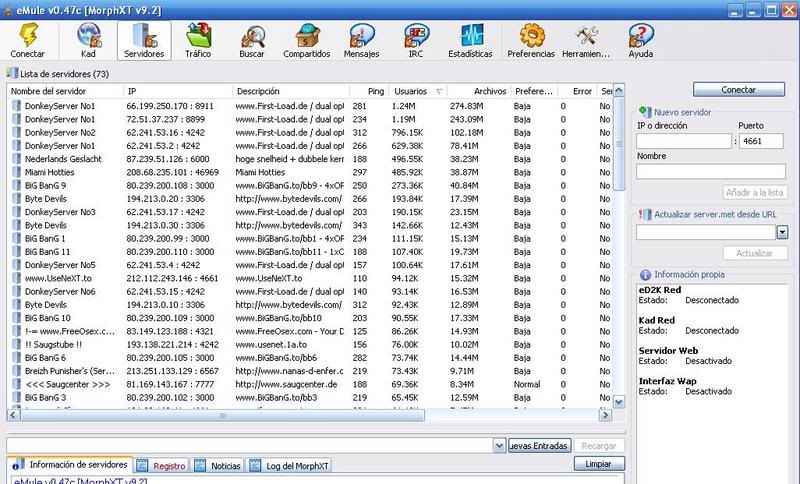Sort by Nombre del servidor column header
800x484 pixels.
pos(65,91)
